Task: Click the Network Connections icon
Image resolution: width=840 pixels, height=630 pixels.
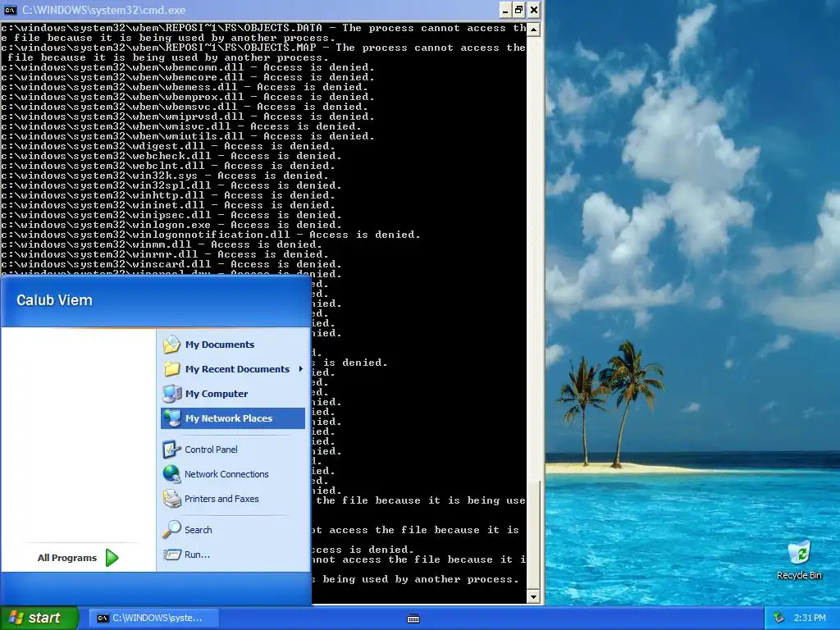Action: pyautogui.click(x=171, y=474)
